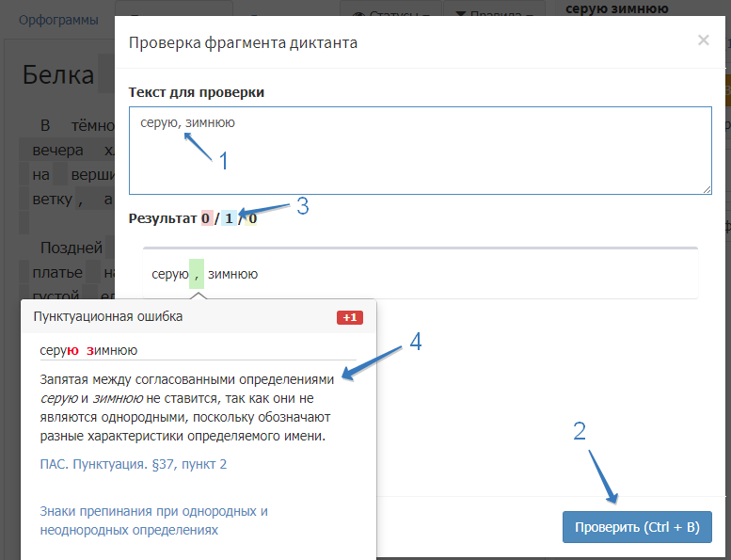Click corrected phrase серую зимнюю in popover
731x560 pixels.
[x=88, y=350]
